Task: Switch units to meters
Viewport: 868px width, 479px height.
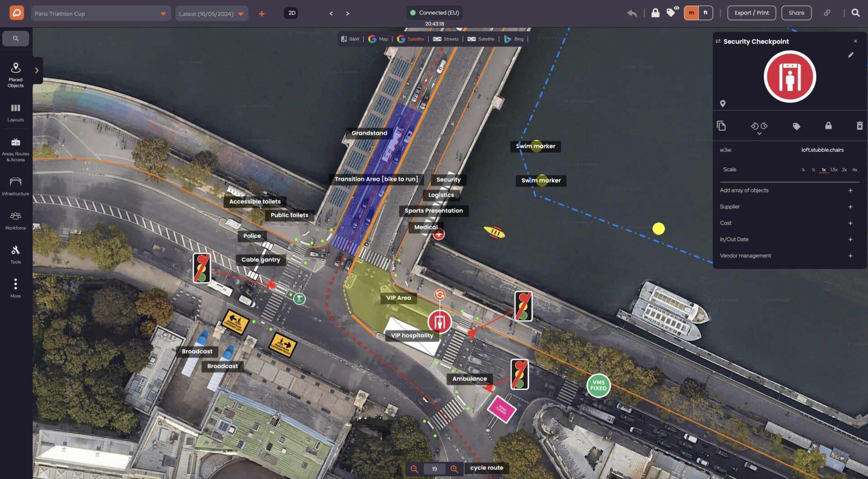Action: (691, 13)
